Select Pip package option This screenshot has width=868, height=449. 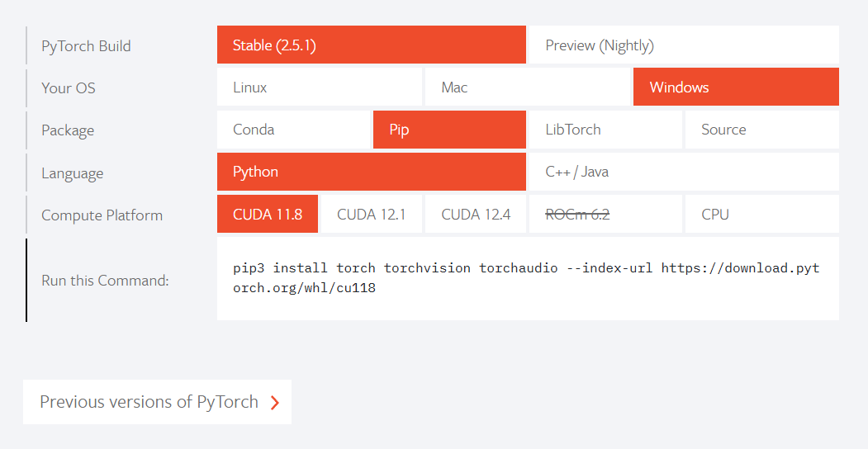[x=449, y=130]
